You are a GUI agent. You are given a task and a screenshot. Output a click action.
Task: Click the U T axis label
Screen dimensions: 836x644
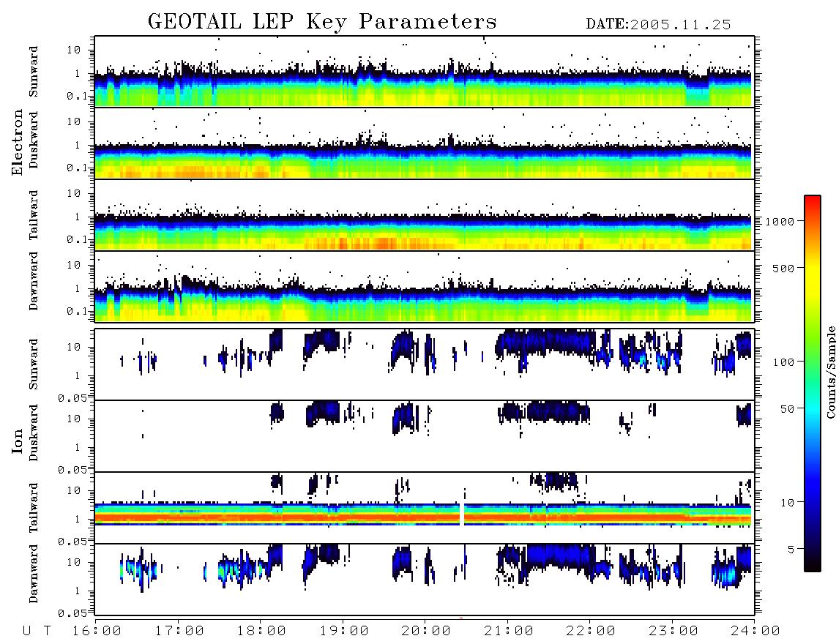(x=37, y=631)
